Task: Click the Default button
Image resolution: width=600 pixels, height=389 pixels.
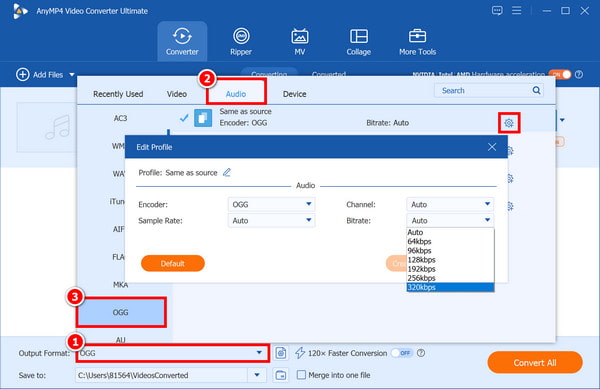Action: (173, 264)
